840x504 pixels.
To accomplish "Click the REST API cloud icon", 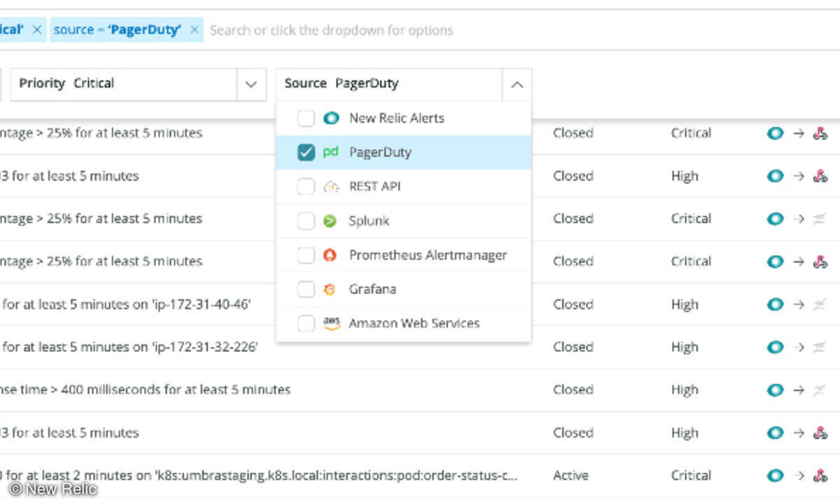I will pyautogui.click(x=331, y=187).
